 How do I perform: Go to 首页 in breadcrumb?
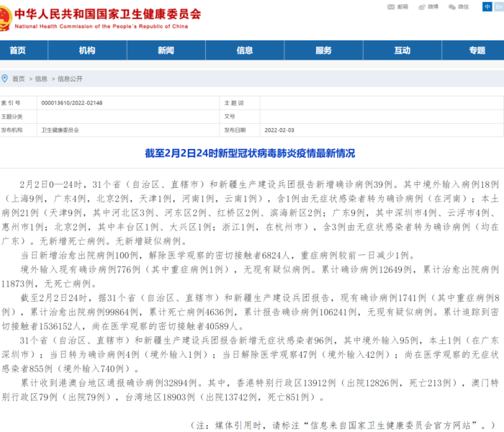pos(19,78)
